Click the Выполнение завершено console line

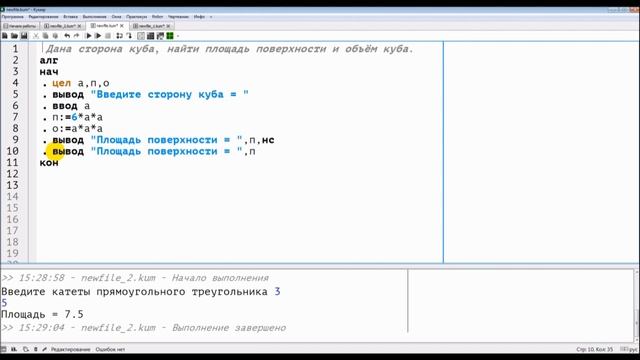pyautogui.click(x=144, y=328)
